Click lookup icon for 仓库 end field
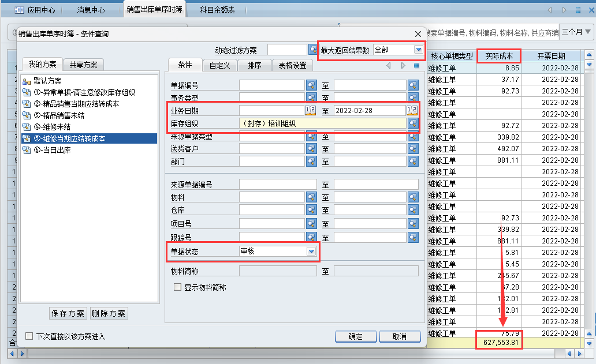 [x=413, y=210]
